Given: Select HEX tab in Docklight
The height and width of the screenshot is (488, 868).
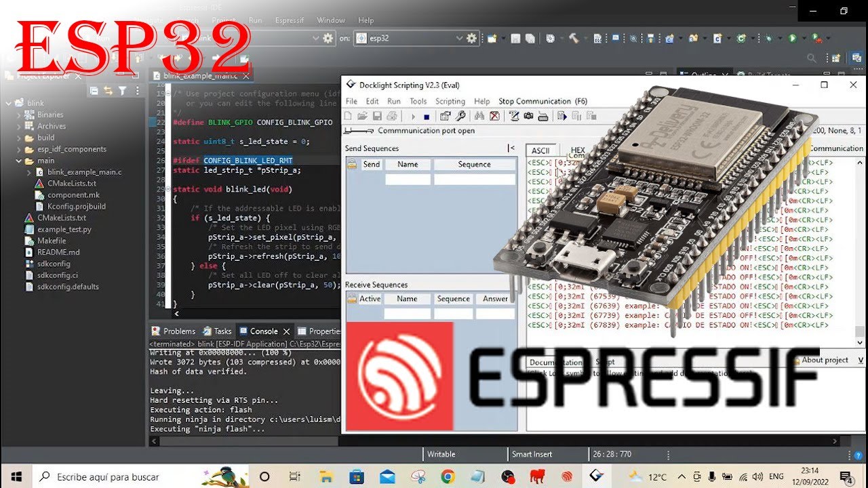Looking at the screenshot, I should [578, 150].
